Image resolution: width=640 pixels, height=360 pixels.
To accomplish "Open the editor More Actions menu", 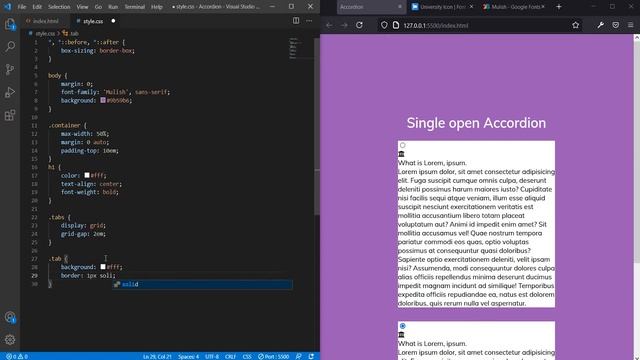I will click(309, 20).
